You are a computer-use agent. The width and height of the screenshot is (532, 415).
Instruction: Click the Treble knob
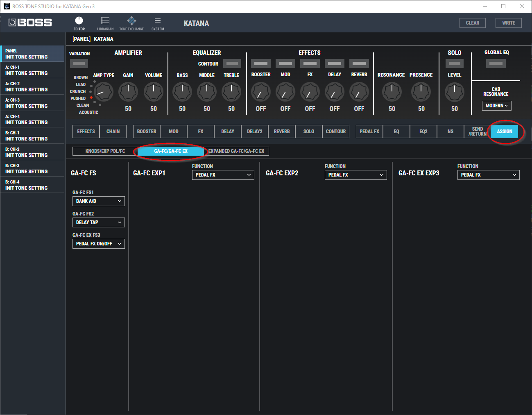(x=231, y=92)
